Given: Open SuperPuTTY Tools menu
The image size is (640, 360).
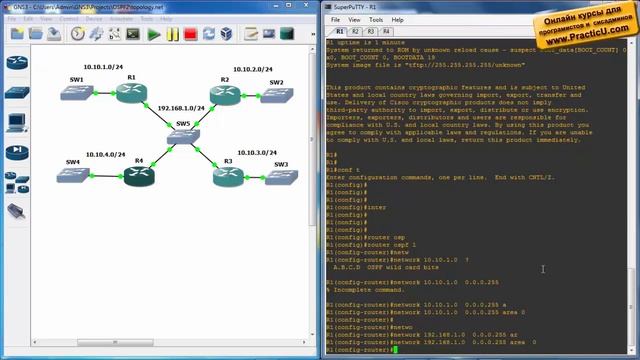Looking at the screenshot, I should [x=376, y=20].
